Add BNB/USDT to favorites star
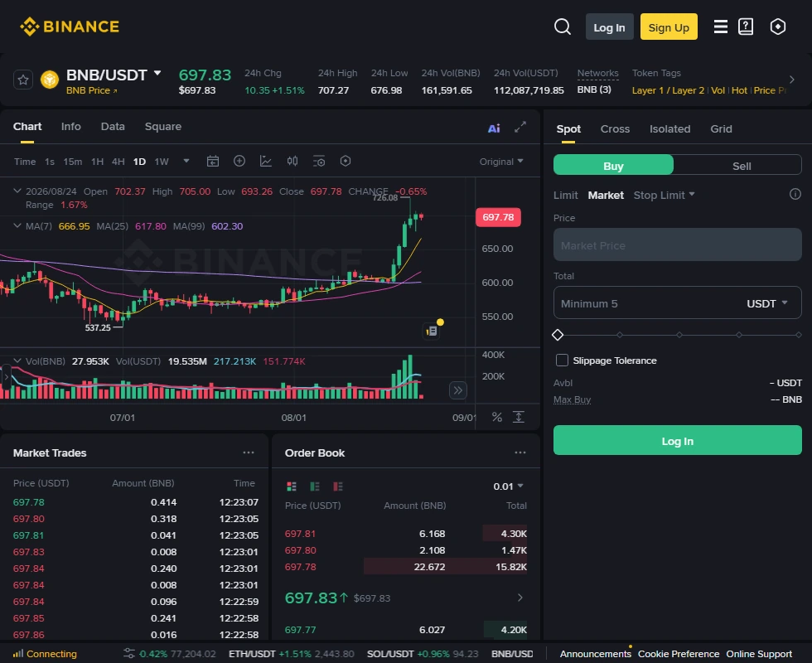The width and height of the screenshot is (812, 663). (x=23, y=80)
